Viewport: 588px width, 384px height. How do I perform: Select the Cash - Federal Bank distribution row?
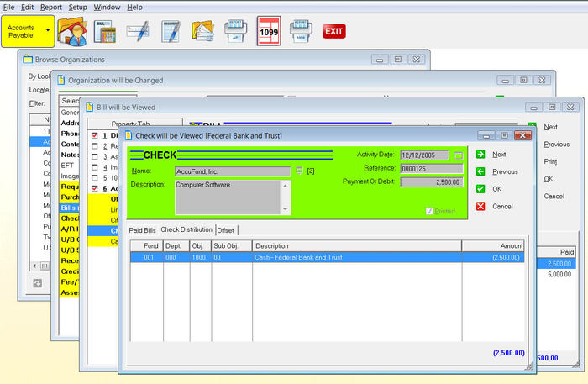328,258
